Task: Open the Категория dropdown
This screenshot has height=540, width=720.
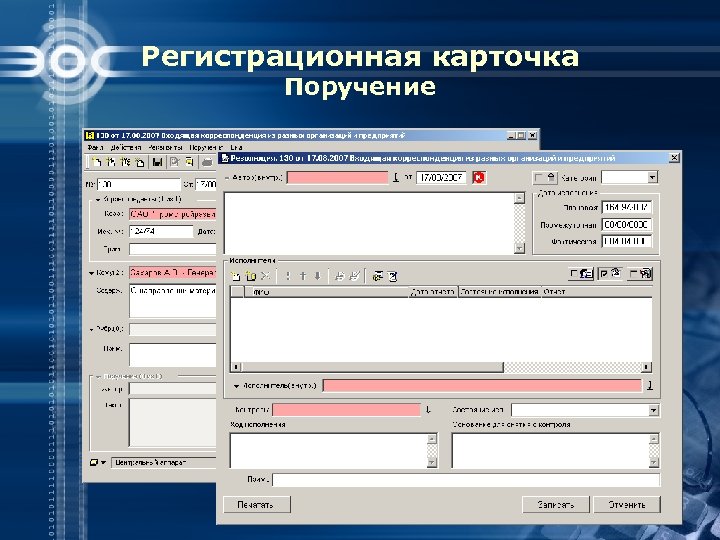Action: pyautogui.click(x=652, y=177)
